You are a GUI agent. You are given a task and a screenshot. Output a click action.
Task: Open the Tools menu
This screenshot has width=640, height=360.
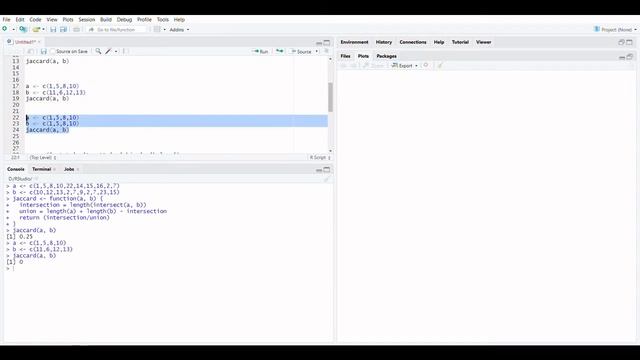coord(162,19)
